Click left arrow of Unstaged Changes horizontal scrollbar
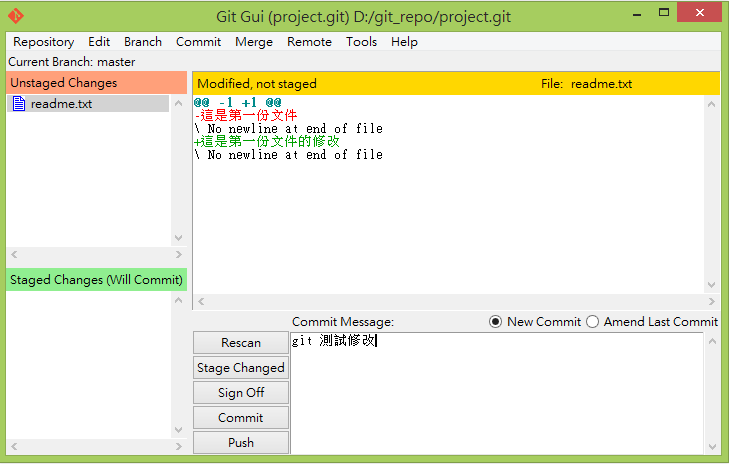This screenshot has width=729, height=464. coord(14,254)
